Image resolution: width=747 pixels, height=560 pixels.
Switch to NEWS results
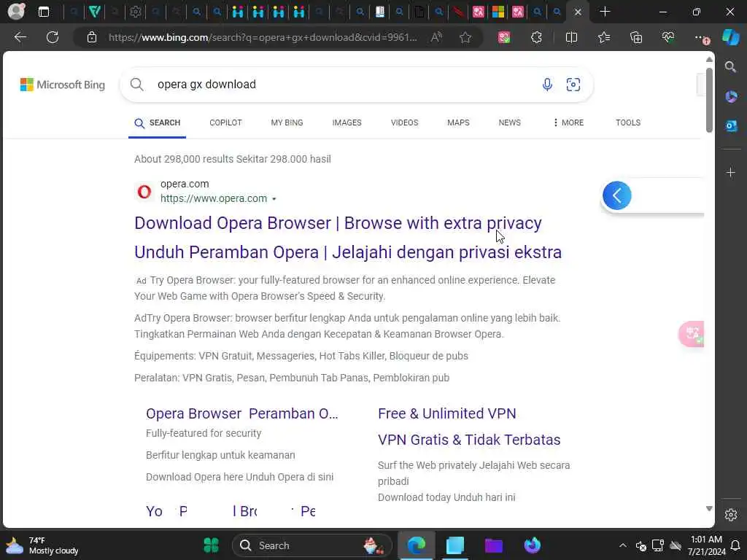[x=509, y=122]
